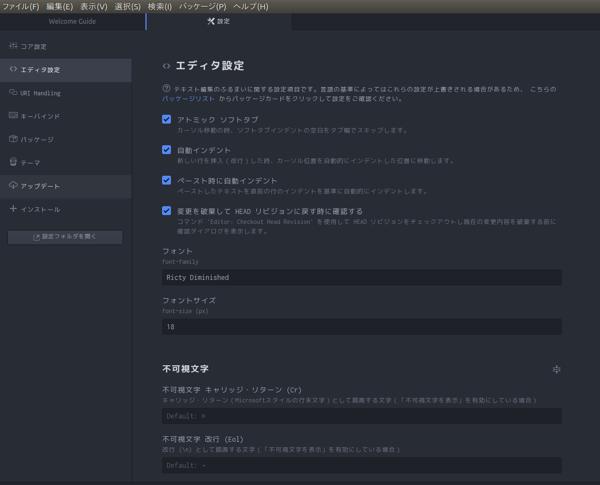Click the フォントサイズ setting label
Screen dimensions: 600x485
pos(189,300)
